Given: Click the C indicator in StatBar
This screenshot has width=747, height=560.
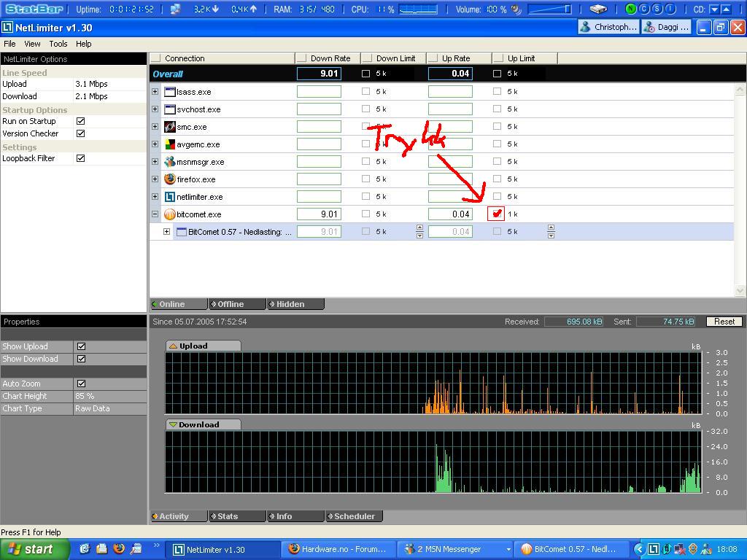Looking at the screenshot, I should click(643, 9).
